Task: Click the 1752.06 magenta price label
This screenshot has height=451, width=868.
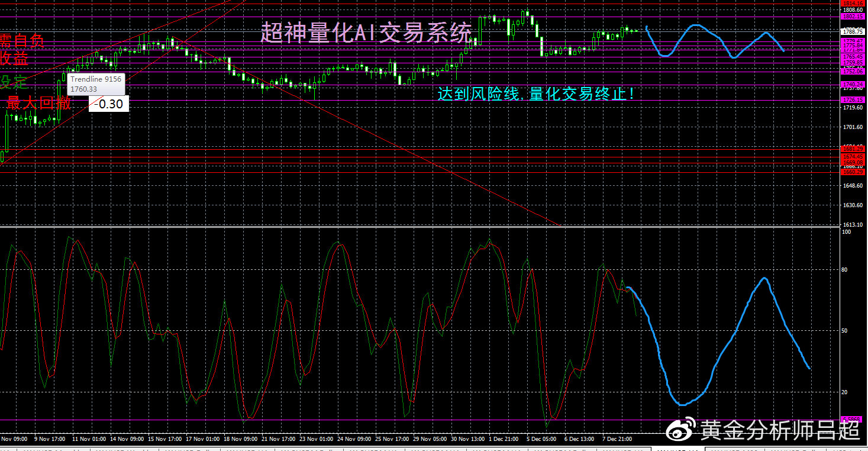Action: click(853, 71)
